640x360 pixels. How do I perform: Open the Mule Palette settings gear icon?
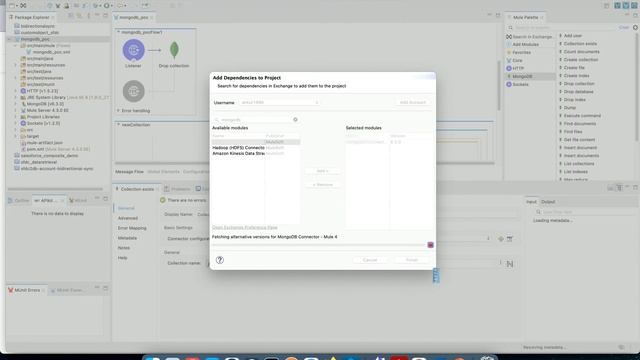click(635, 27)
